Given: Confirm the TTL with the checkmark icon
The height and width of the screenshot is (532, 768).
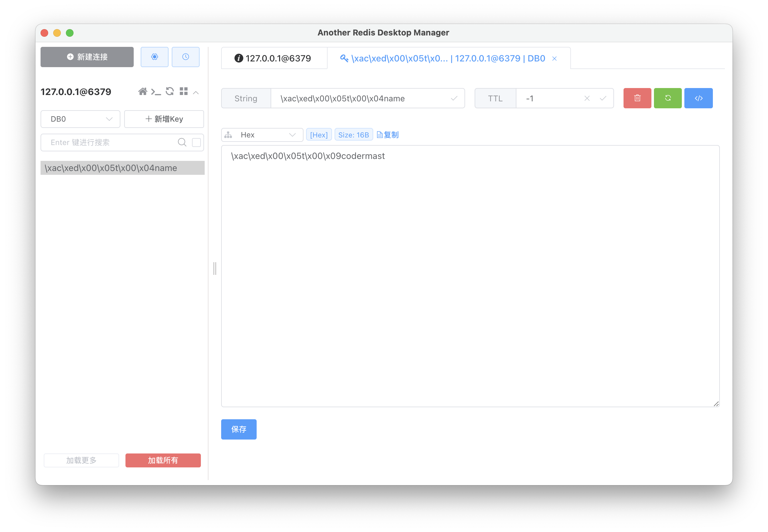Looking at the screenshot, I should point(603,99).
